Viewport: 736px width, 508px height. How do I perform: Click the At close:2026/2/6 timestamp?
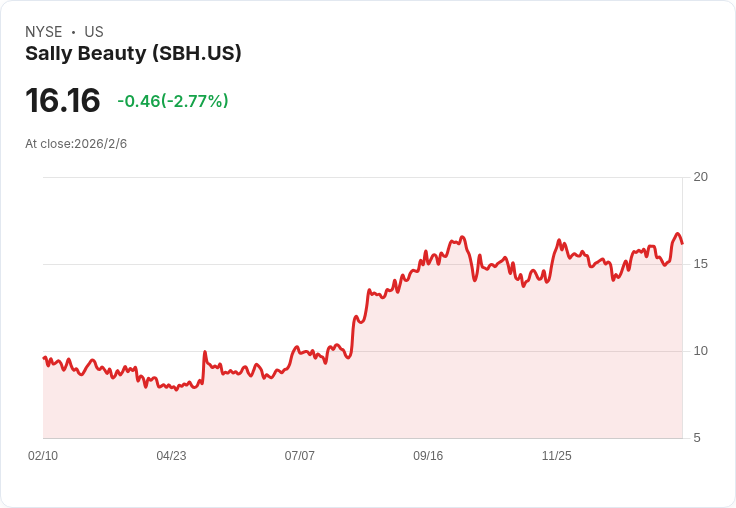(76, 144)
